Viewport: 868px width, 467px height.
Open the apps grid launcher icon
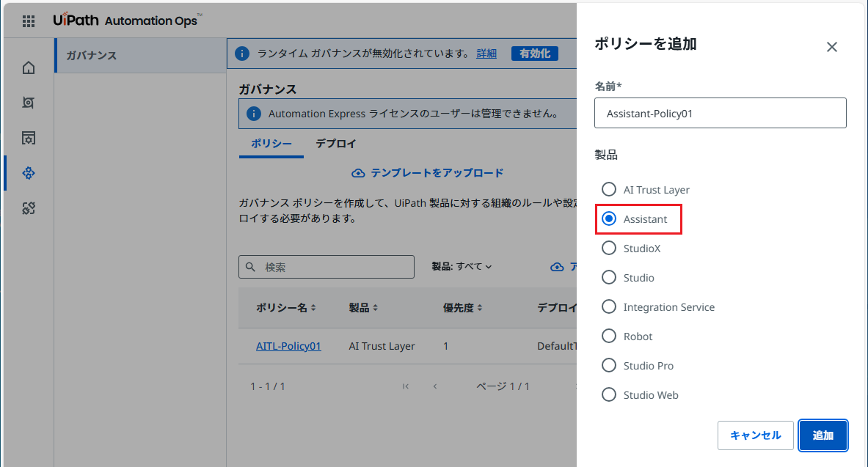tap(28, 21)
